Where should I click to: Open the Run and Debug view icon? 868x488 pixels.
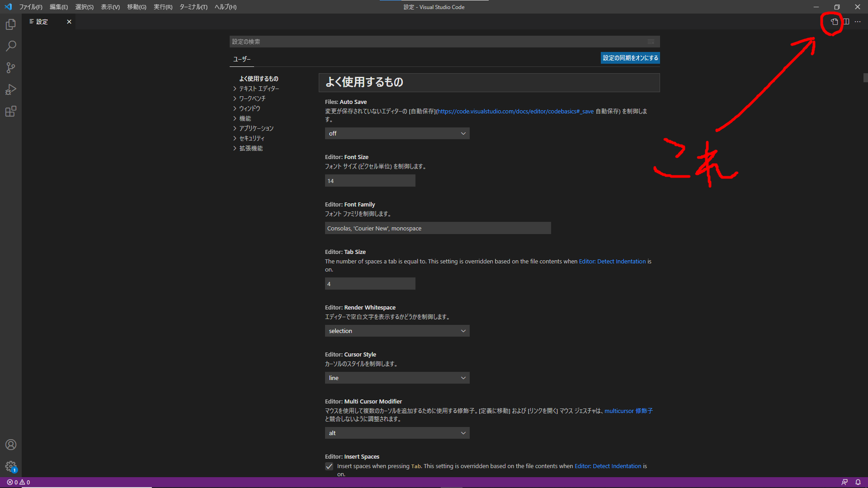(11, 89)
